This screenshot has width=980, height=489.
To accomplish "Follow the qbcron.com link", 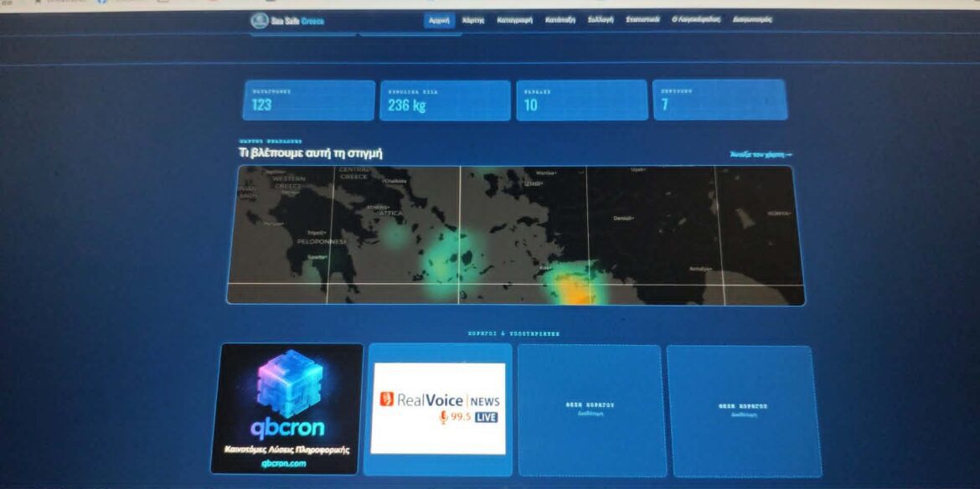I will (x=284, y=463).
